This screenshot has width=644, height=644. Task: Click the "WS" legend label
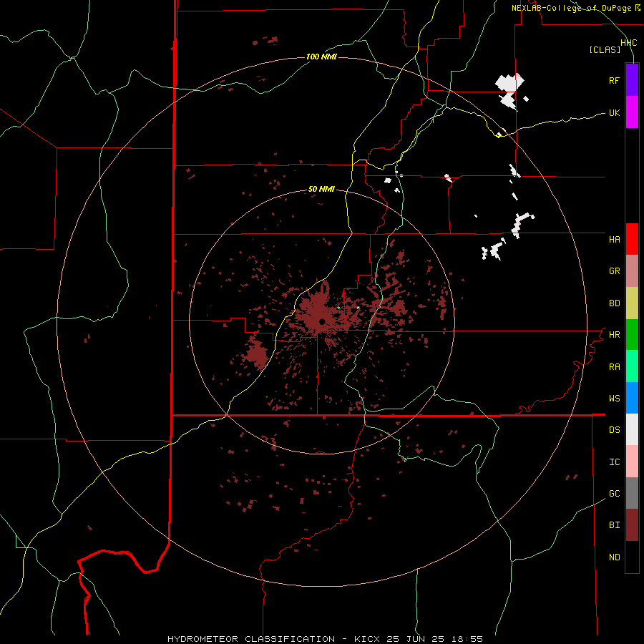coord(614,398)
